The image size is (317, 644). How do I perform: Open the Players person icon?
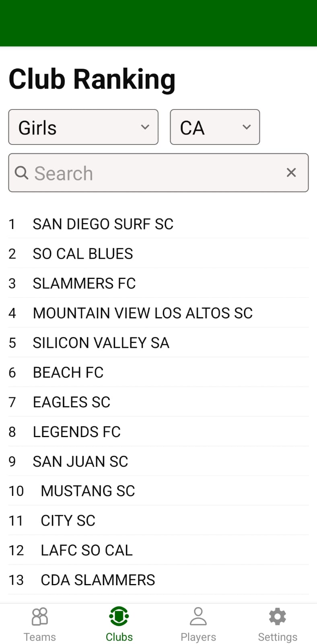point(198,617)
